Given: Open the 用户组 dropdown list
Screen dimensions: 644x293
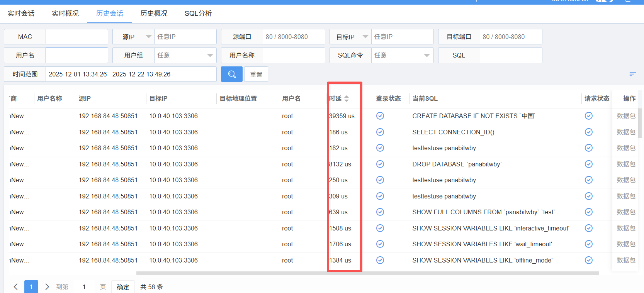Looking at the screenshot, I should click(x=185, y=55).
